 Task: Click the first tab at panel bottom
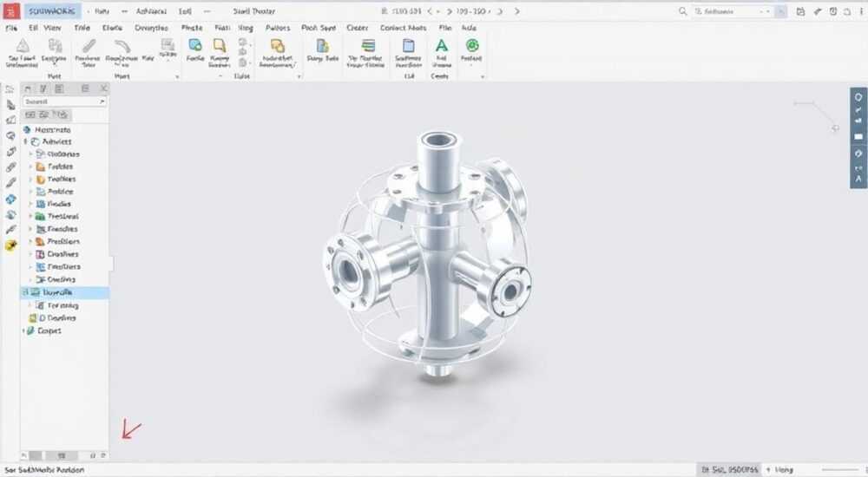click(x=36, y=455)
